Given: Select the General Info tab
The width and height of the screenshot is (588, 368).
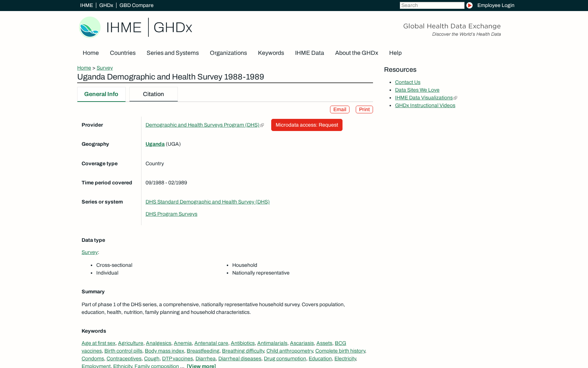Looking at the screenshot, I should pyautogui.click(x=101, y=94).
